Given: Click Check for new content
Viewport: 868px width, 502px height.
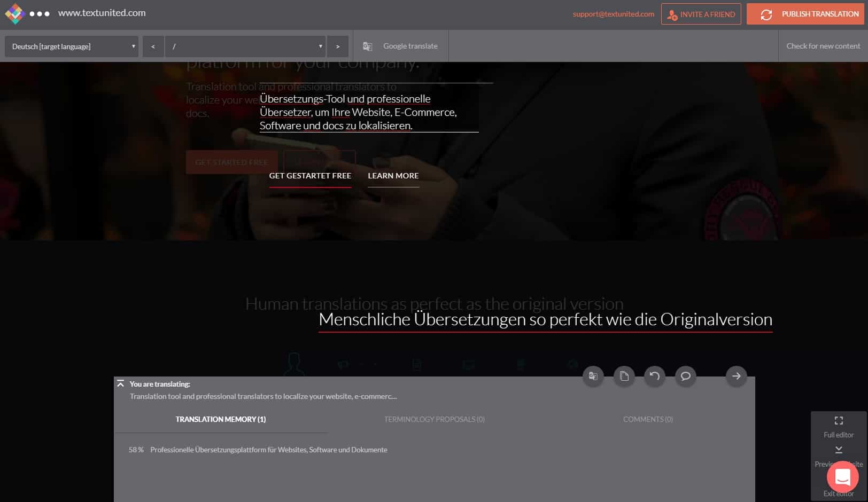Looking at the screenshot, I should coord(823,46).
